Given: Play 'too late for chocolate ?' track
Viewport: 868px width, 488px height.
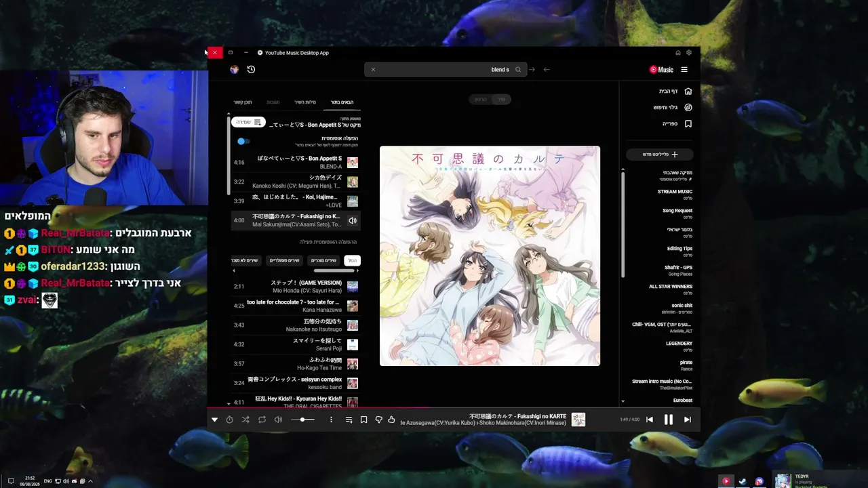Looking at the screenshot, I should coord(296,306).
